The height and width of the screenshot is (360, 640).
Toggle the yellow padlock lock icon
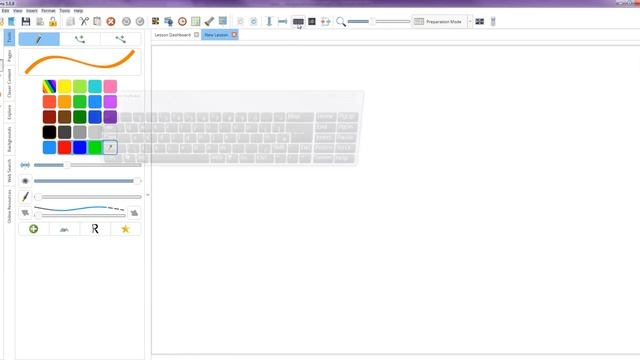[x=53, y=22]
